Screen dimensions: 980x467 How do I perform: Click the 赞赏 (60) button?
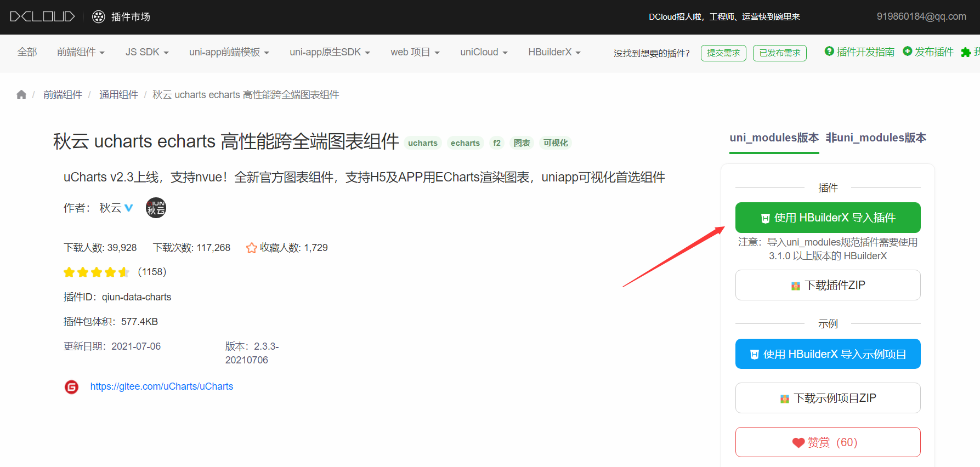(x=828, y=442)
